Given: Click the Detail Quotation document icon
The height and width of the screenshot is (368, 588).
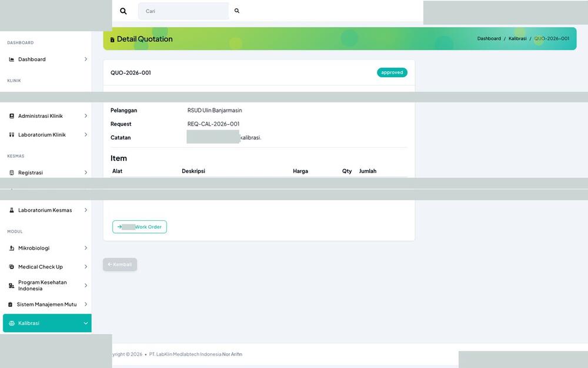Looking at the screenshot, I should point(112,39).
